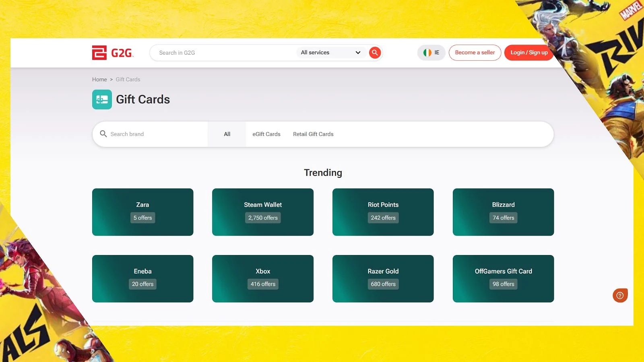Screen dimensions: 644x362
Task: Open the Xbox card tile
Action: pyautogui.click(x=263, y=279)
